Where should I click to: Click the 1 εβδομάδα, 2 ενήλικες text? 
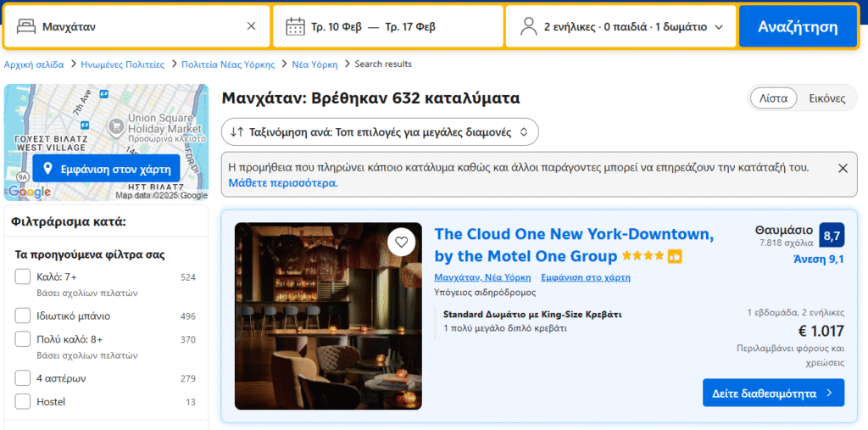(796, 312)
